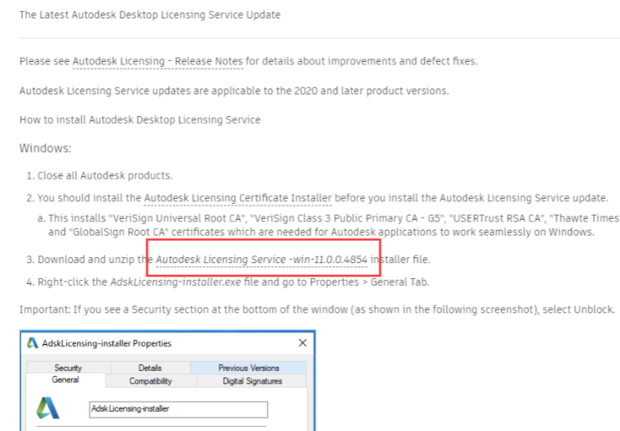
Task: Select the General tab
Action: tap(65, 380)
